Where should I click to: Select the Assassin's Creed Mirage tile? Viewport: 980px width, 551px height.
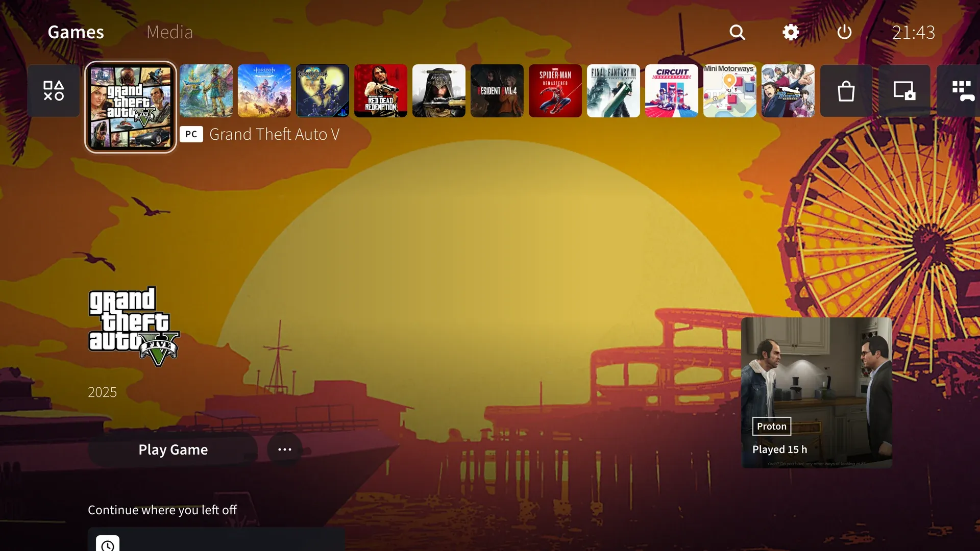[439, 91]
